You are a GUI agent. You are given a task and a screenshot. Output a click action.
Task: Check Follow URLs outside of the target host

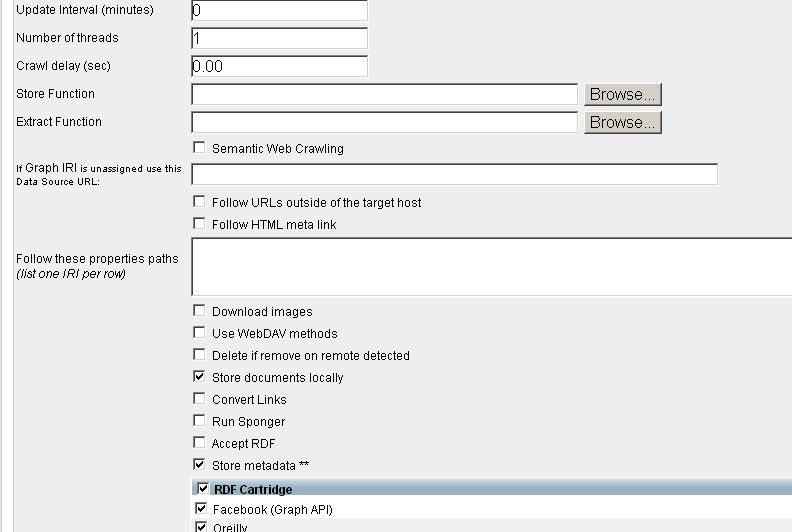point(200,202)
